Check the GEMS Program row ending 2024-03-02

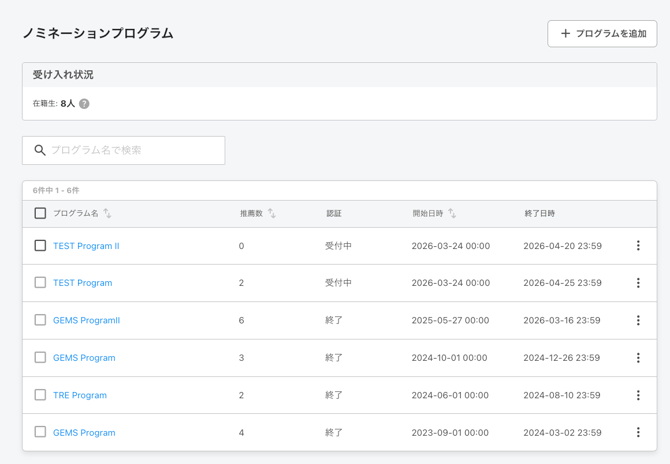pyautogui.click(x=40, y=432)
